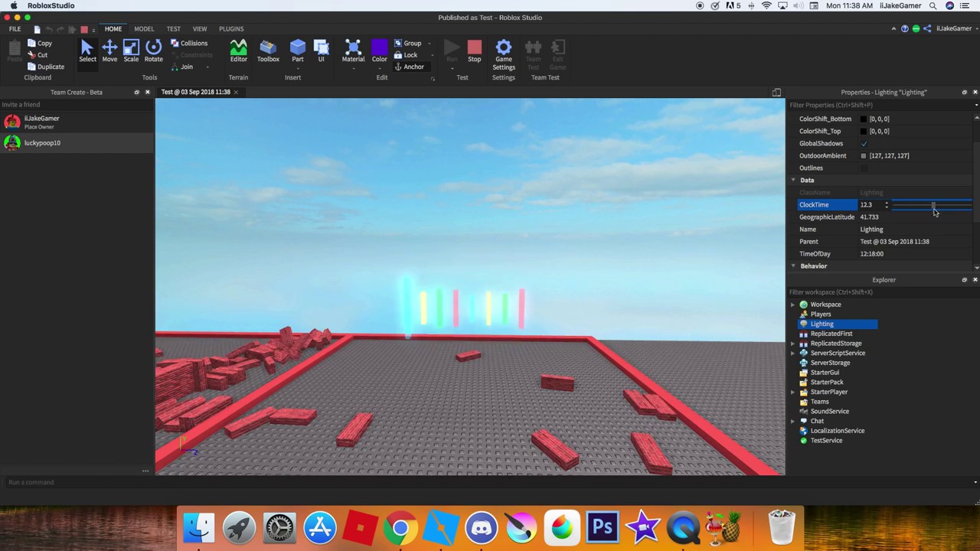Open Game Settings

[x=504, y=54]
